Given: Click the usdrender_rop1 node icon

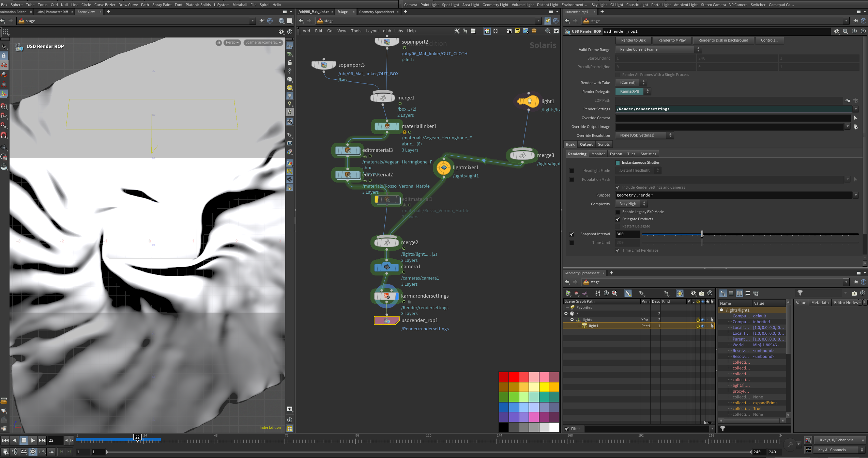Looking at the screenshot, I should point(386,320).
